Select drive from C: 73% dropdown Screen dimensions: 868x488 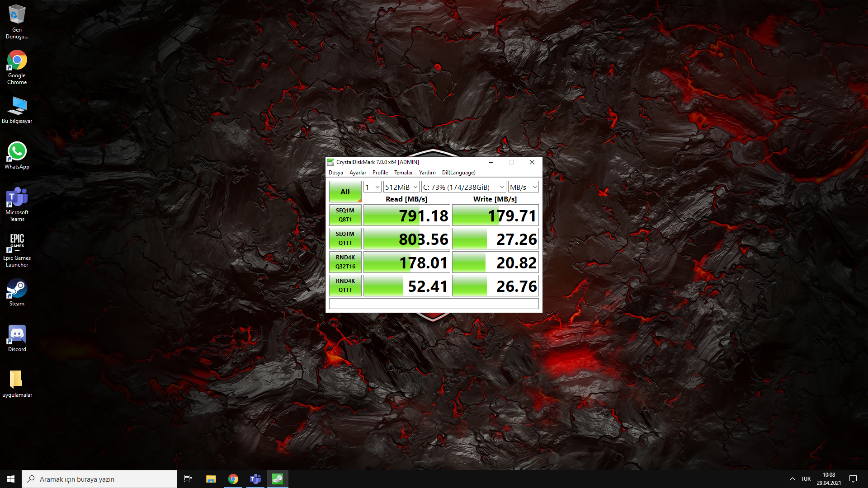tap(463, 187)
